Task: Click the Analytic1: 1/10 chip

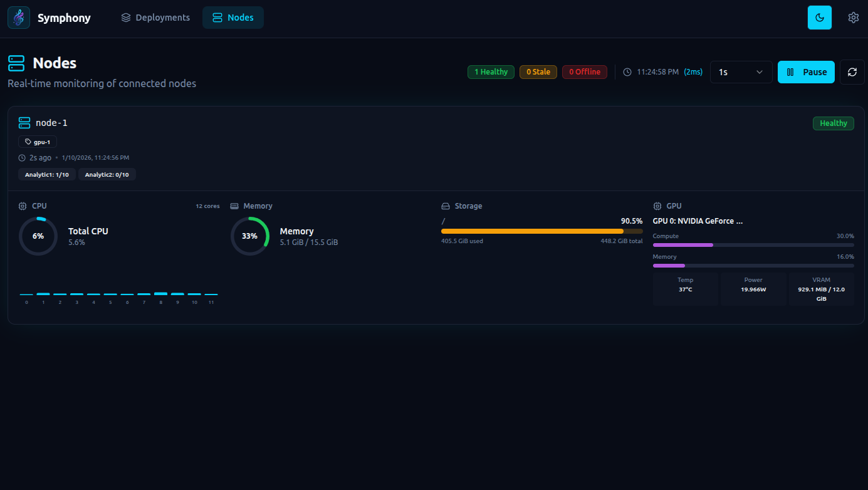Action: [47, 175]
